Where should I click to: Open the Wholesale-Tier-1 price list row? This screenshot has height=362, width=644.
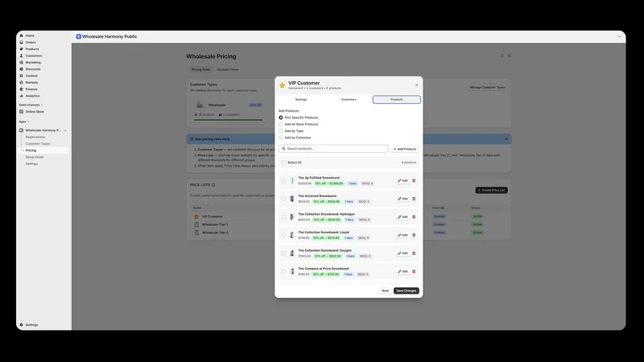coord(215,224)
